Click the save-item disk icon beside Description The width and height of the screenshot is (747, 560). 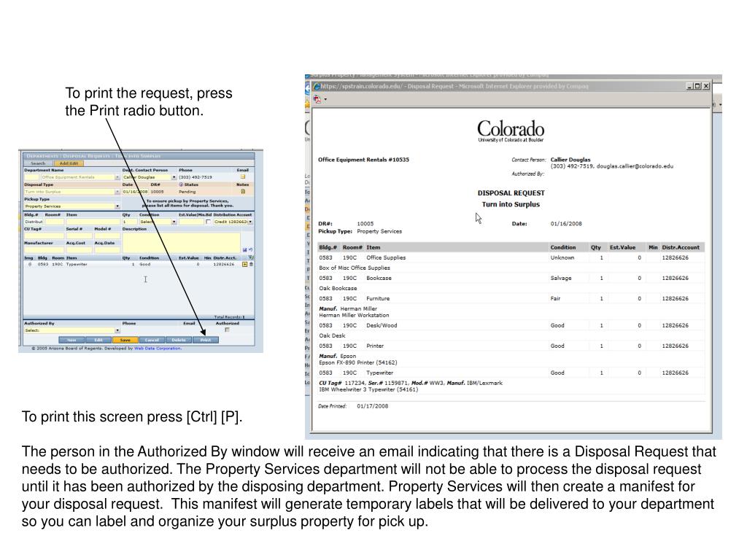coord(244,249)
